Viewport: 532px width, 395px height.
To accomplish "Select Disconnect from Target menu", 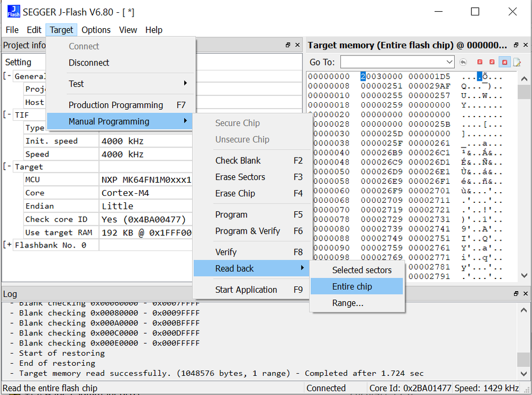I will coord(121,63).
